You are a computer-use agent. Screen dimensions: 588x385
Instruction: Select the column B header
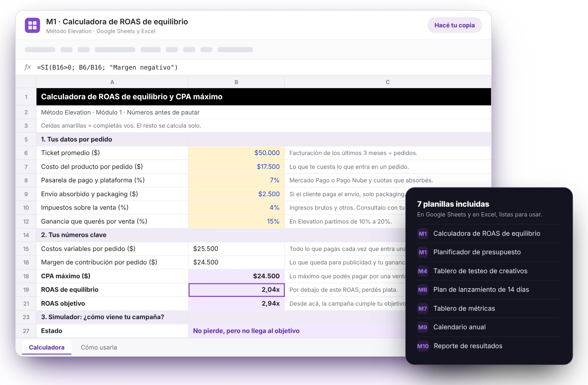point(237,82)
